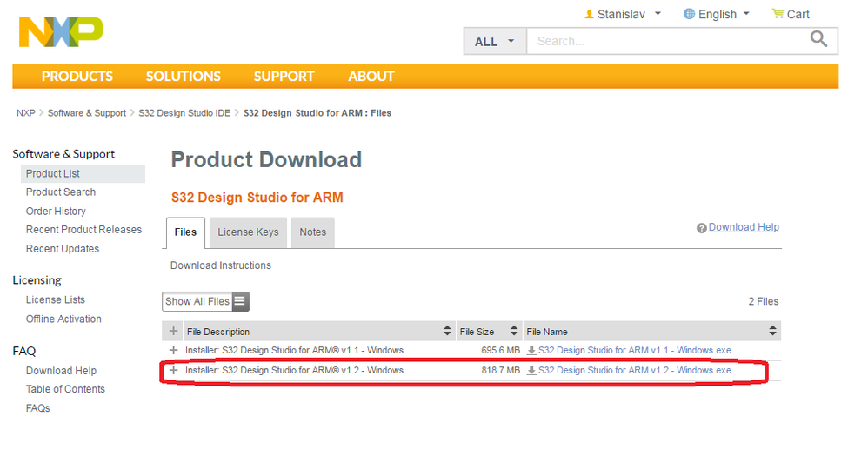Open the ABOUT menu

(x=371, y=76)
